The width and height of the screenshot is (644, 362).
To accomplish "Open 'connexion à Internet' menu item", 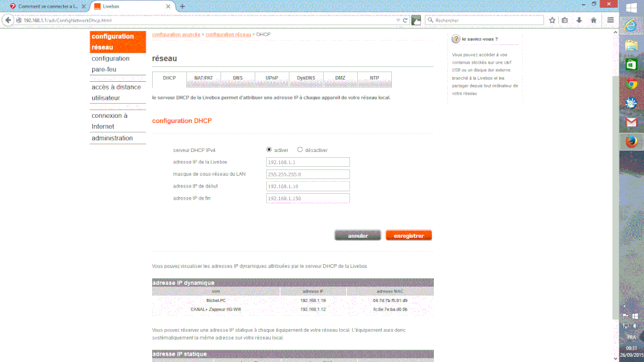I will [x=118, y=121].
